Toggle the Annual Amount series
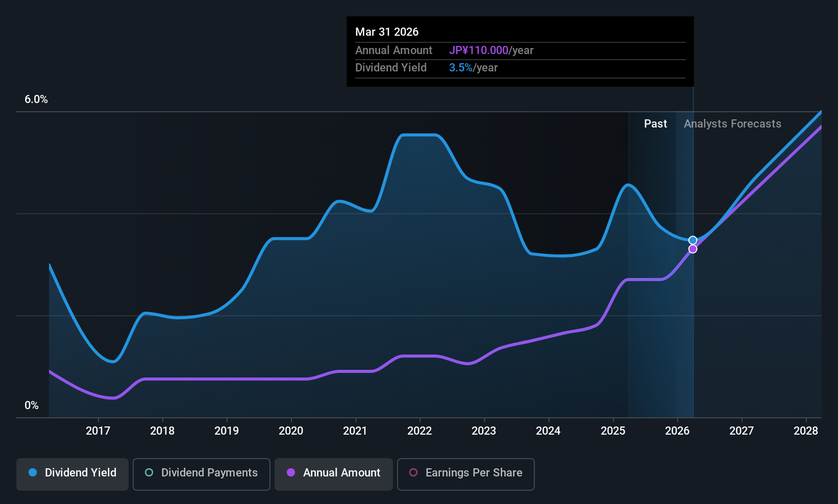The width and height of the screenshot is (838, 504). pyautogui.click(x=334, y=474)
